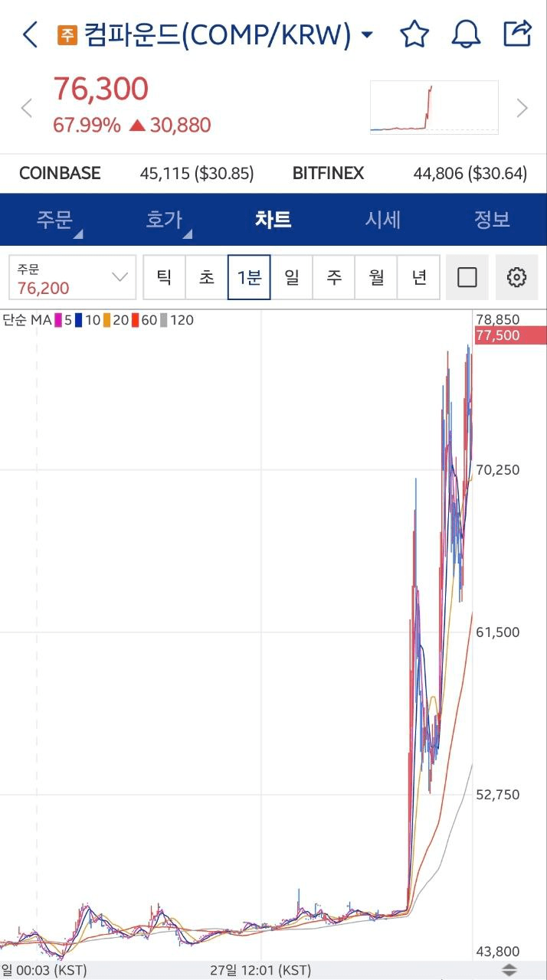Select the 일 daily chart interval
Image resolution: width=547 pixels, height=980 pixels.
pyautogui.click(x=292, y=277)
